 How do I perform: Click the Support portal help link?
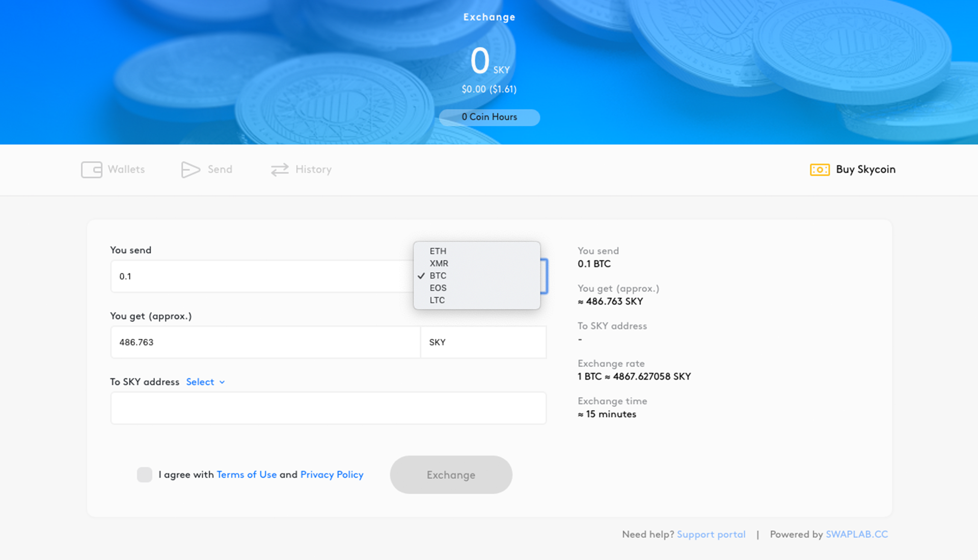pos(711,534)
